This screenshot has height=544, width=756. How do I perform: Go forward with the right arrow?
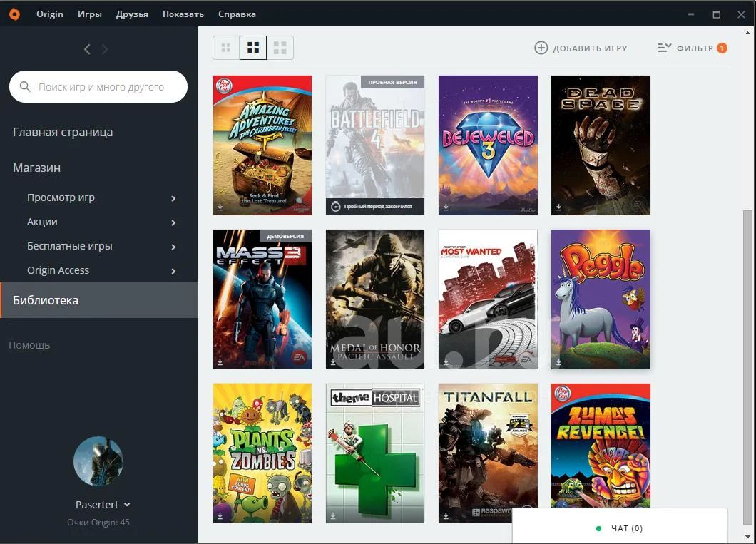[105, 49]
